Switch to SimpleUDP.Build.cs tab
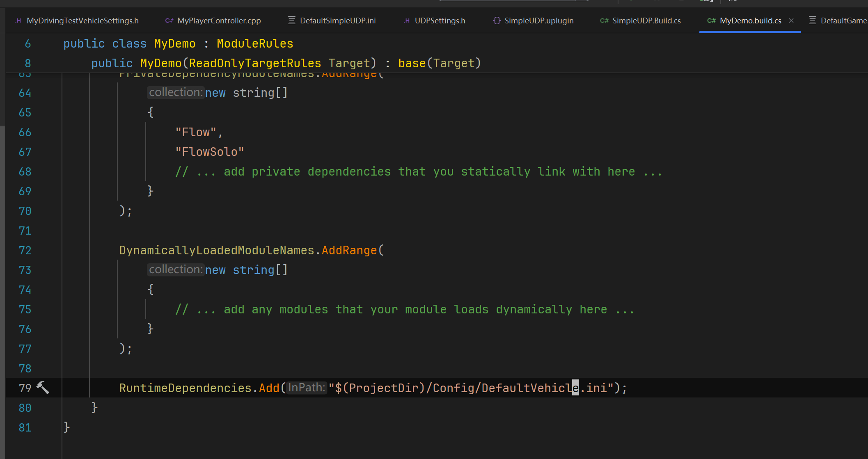The image size is (868, 459). click(646, 21)
